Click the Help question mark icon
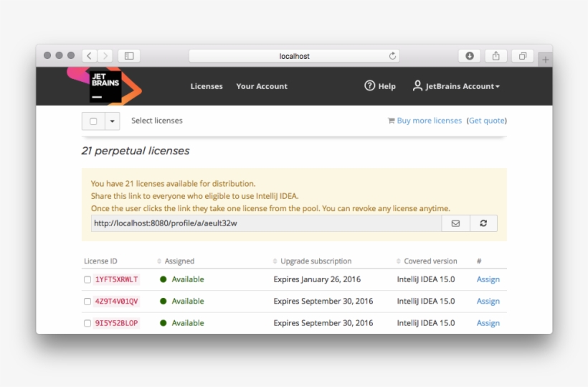The image size is (588, 387). pos(369,86)
